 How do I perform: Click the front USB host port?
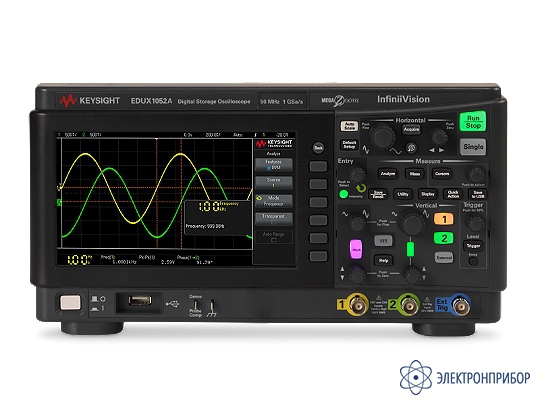(139, 301)
